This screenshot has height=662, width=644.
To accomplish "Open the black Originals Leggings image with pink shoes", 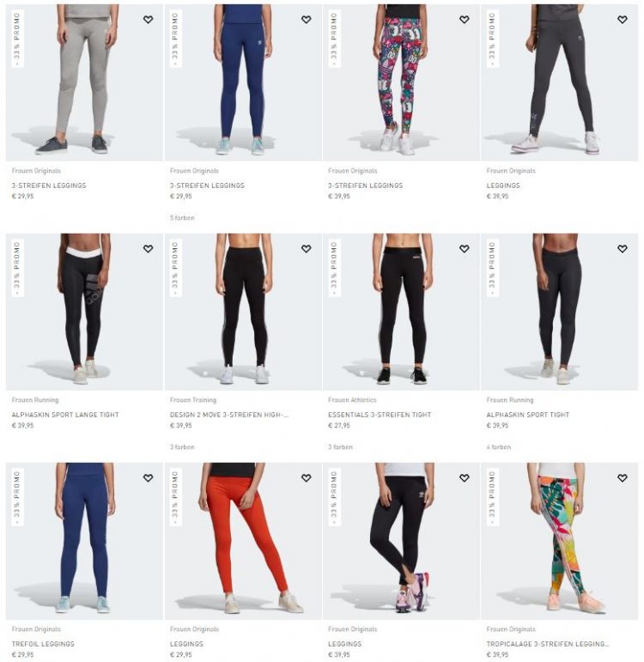I will tap(401, 541).
